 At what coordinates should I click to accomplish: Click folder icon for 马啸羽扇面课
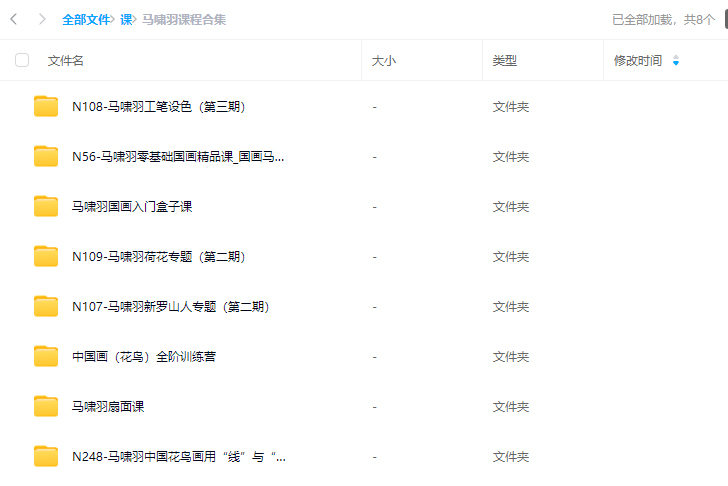coord(46,407)
